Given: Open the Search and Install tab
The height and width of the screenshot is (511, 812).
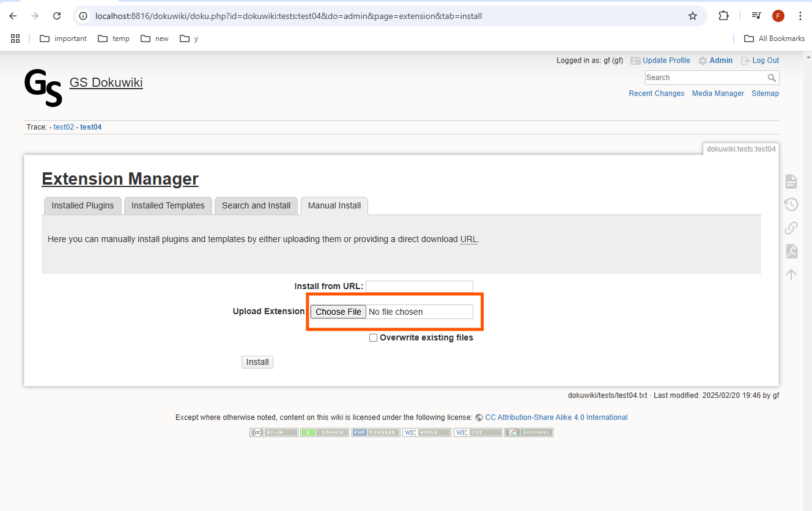Looking at the screenshot, I should coord(256,205).
